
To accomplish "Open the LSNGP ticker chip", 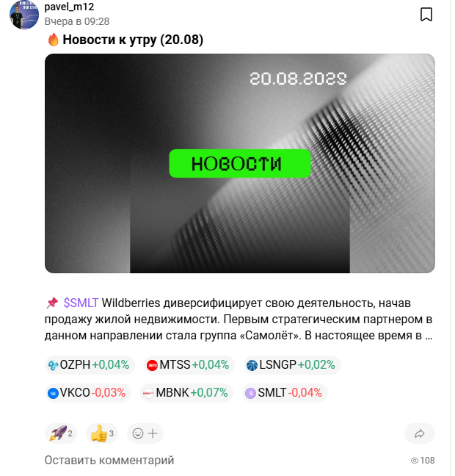I will tap(292, 364).
